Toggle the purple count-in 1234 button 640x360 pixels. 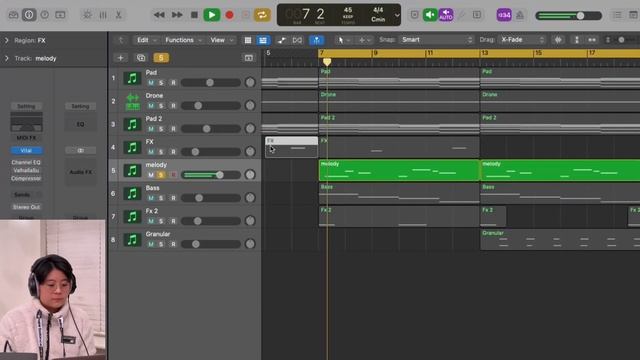click(504, 15)
